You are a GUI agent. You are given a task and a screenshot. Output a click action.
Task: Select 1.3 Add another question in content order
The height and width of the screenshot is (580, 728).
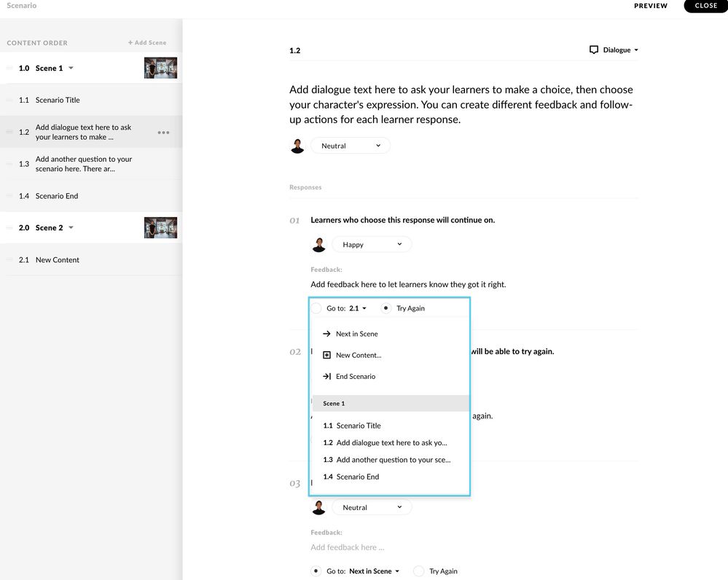pyautogui.click(x=91, y=164)
